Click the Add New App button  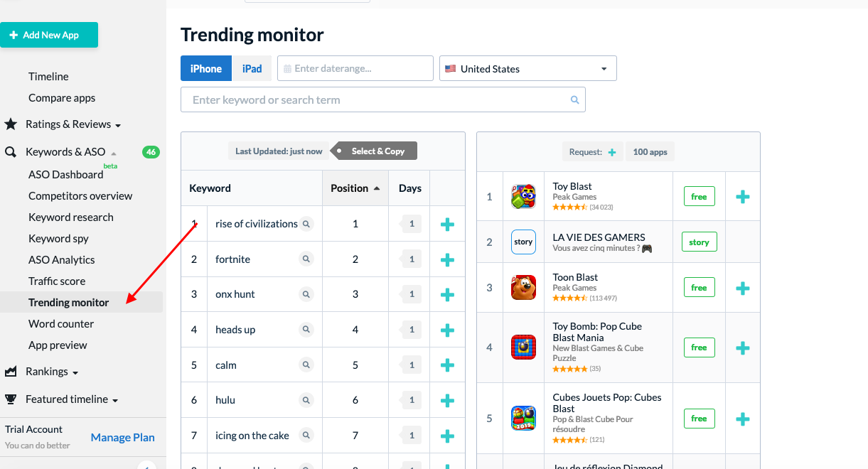pyautogui.click(x=49, y=35)
